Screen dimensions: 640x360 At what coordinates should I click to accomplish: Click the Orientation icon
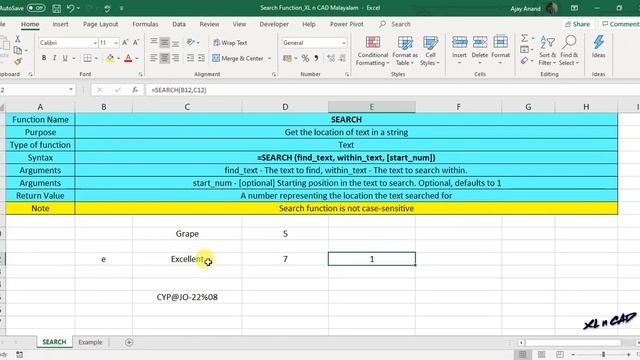(190, 42)
